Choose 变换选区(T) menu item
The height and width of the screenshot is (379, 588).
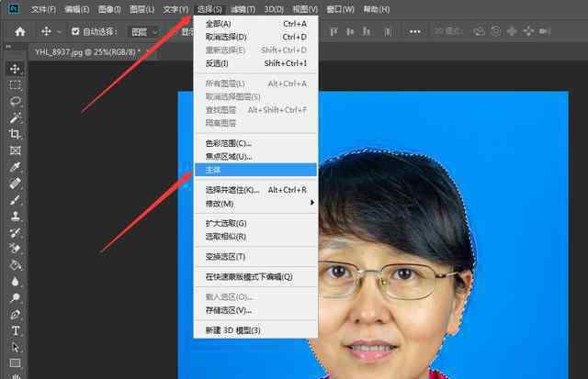coord(255,257)
